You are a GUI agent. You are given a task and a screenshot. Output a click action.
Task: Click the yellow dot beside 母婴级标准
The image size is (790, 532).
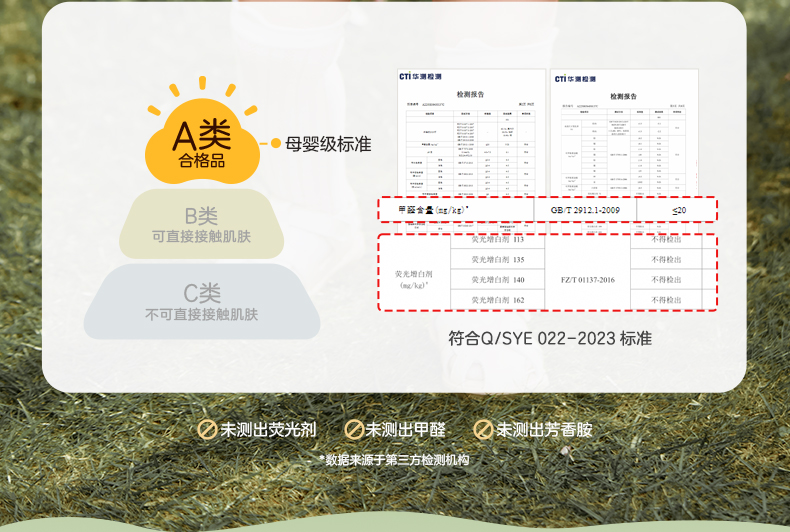(x=276, y=144)
